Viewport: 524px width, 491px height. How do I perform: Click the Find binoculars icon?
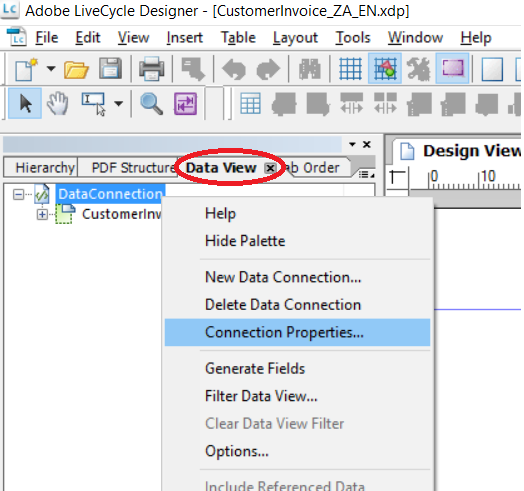point(310,69)
